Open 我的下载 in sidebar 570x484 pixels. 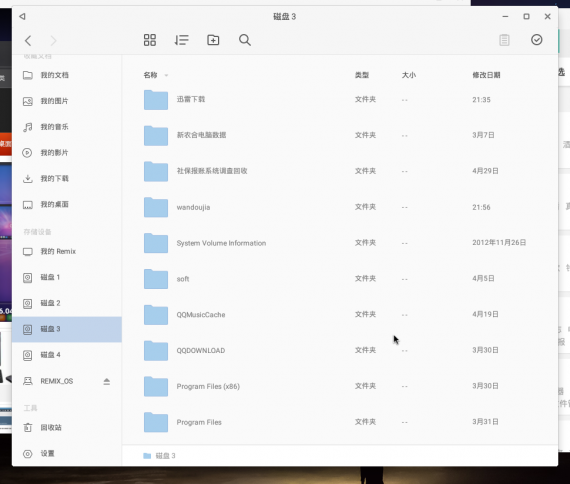point(67,179)
